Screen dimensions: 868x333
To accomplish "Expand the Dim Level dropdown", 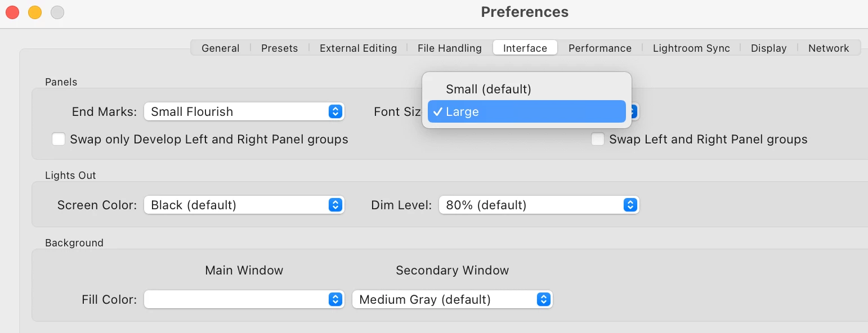I will tap(539, 205).
